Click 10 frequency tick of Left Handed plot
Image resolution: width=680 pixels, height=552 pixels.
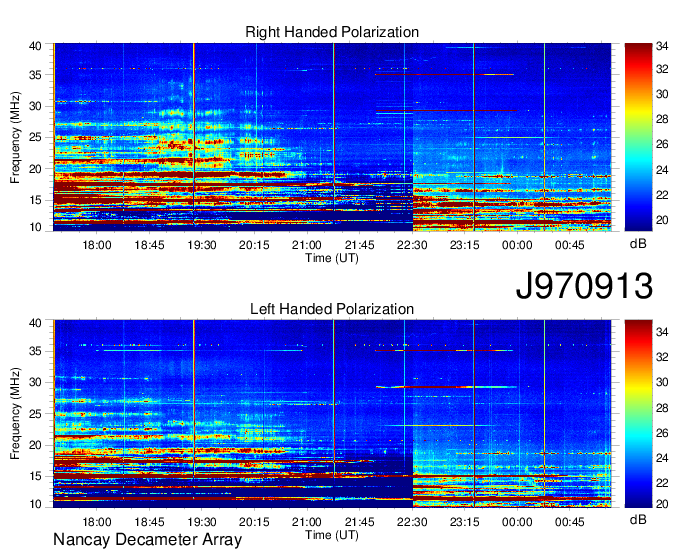[x=36, y=504]
